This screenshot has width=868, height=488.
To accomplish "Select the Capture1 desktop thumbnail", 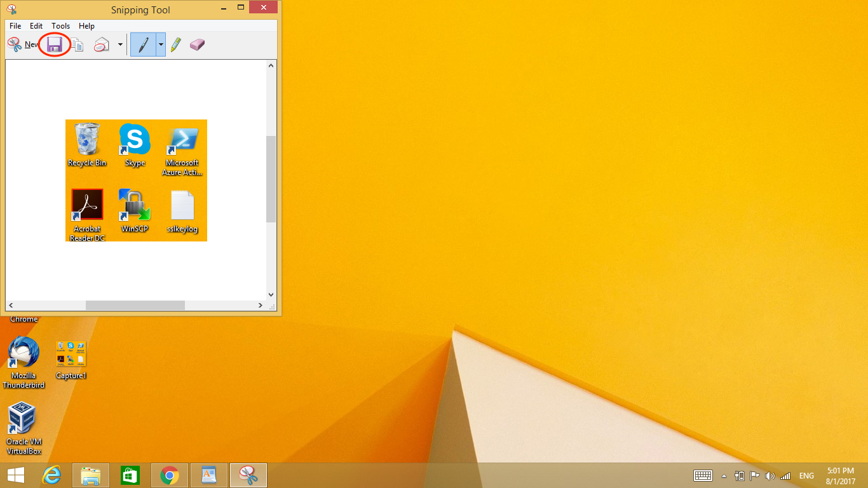I will pos(71,355).
